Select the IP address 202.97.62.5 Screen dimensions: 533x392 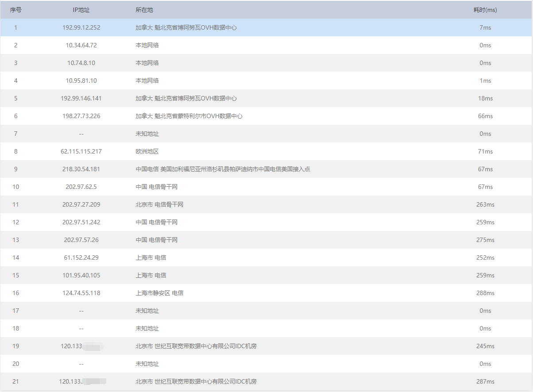81,187
